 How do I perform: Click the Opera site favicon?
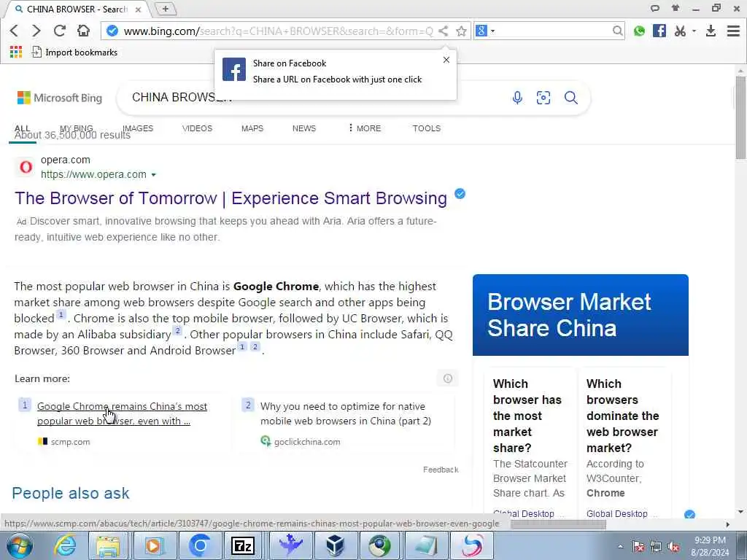[x=26, y=167]
